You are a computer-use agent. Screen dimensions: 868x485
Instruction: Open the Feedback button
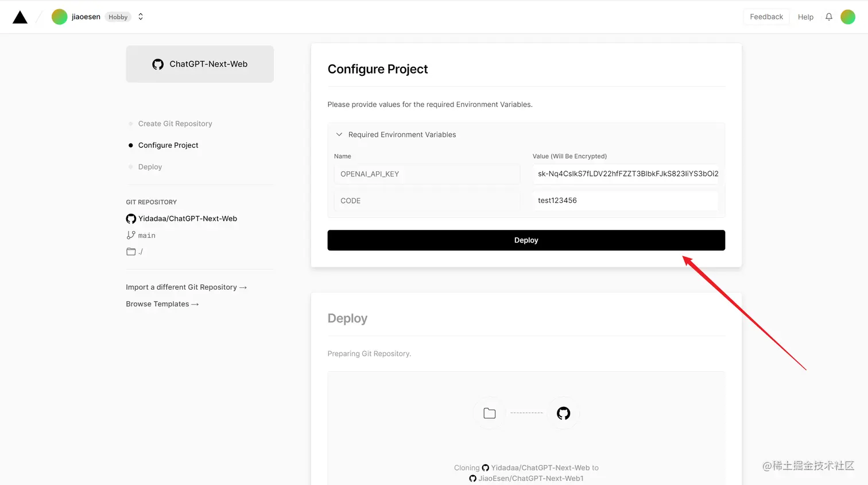coord(766,17)
